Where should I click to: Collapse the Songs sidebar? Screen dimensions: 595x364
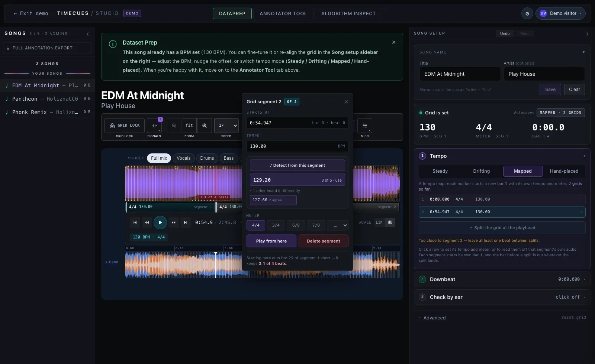pyautogui.click(x=87, y=34)
